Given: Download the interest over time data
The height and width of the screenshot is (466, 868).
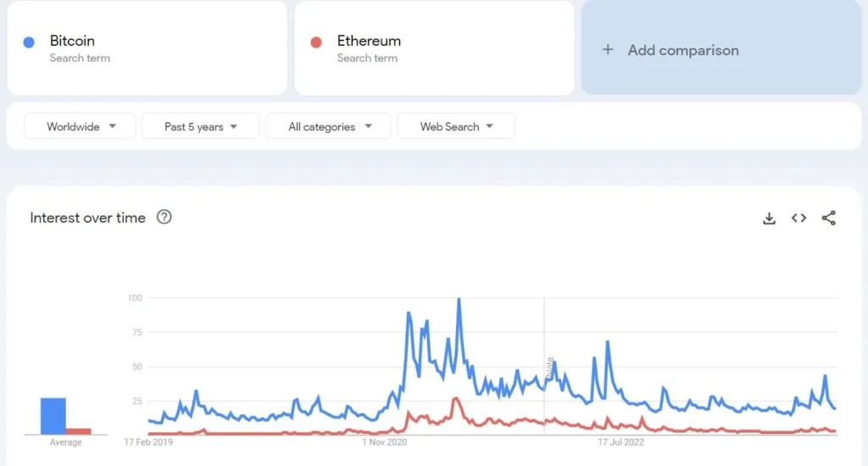Looking at the screenshot, I should coord(769,218).
